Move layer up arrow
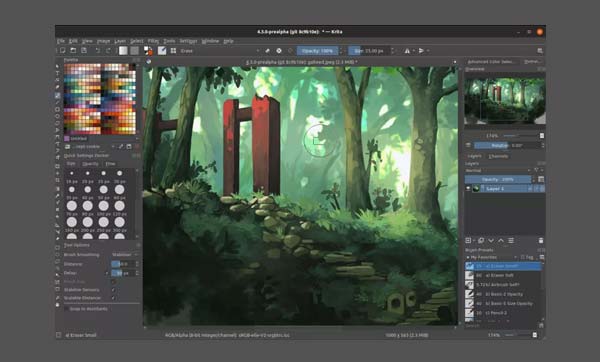600x362 pixels. [501, 240]
